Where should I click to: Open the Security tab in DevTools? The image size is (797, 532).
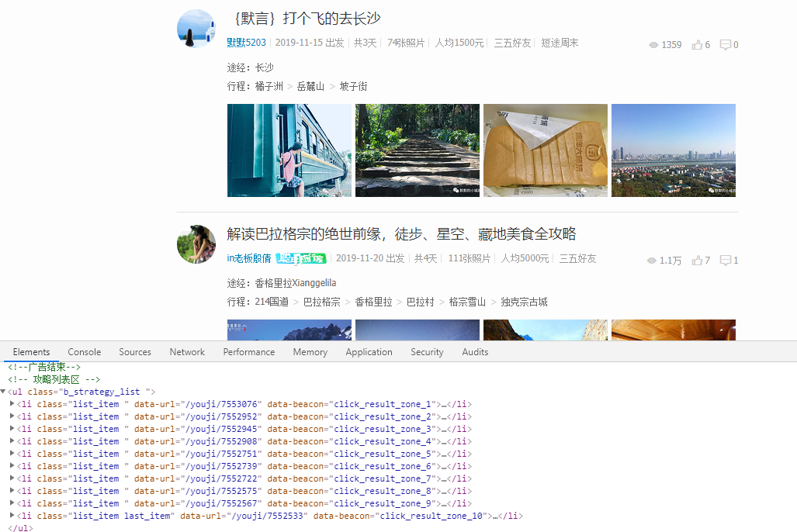click(427, 352)
